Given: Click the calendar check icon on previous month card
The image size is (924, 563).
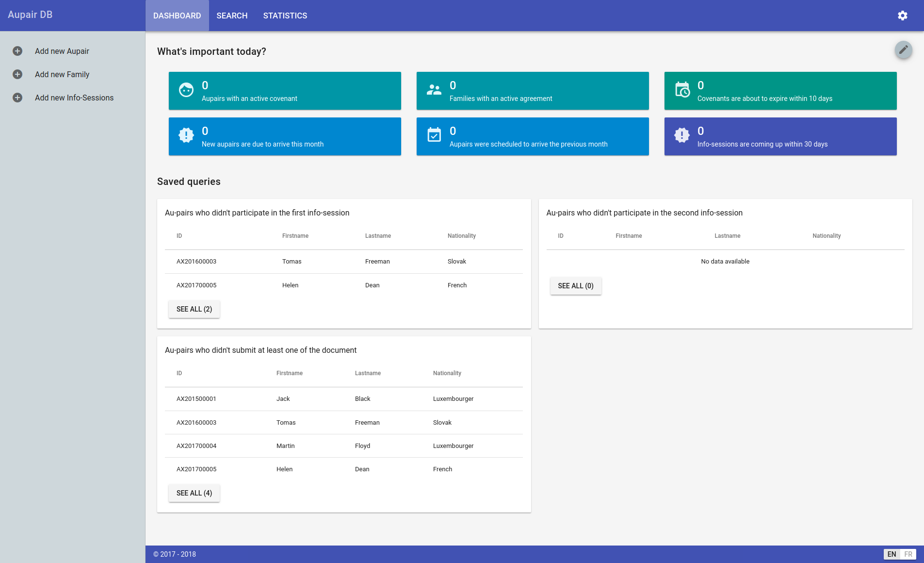Looking at the screenshot, I should [434, 135].
